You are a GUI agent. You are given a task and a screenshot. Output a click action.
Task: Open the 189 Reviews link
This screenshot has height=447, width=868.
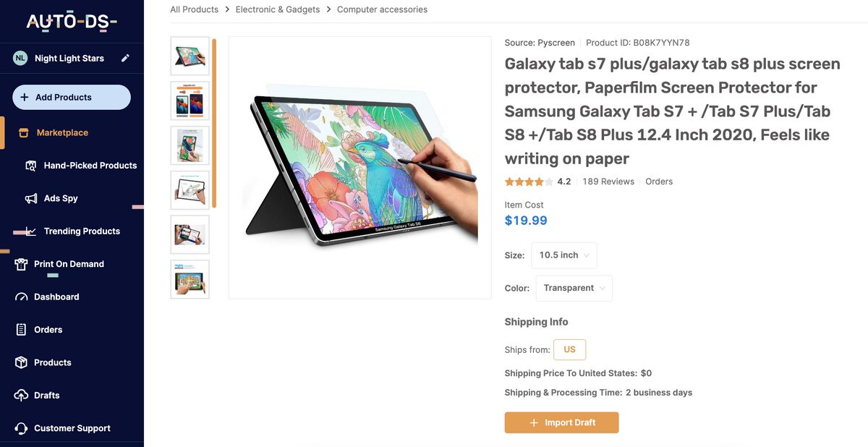(608, 181)
